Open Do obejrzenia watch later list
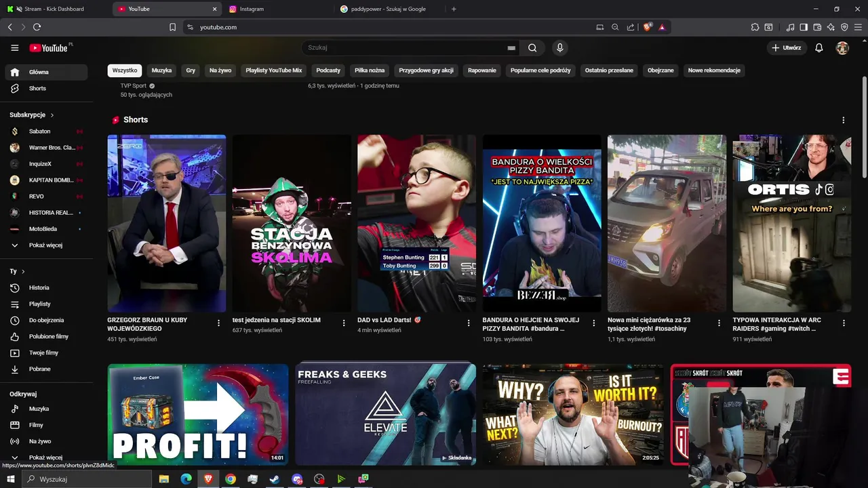Viewport: 868px width, 488px height. (x=46, y=321)
